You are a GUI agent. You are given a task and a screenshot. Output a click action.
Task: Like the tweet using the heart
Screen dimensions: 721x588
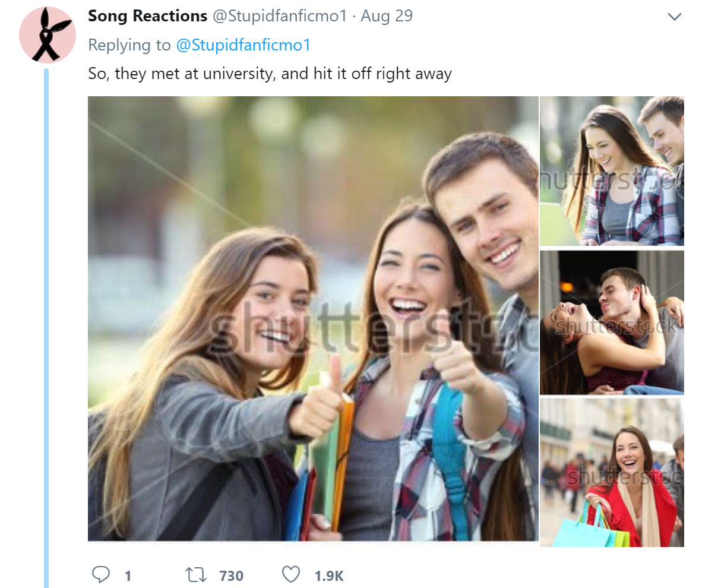coord(291,575)
